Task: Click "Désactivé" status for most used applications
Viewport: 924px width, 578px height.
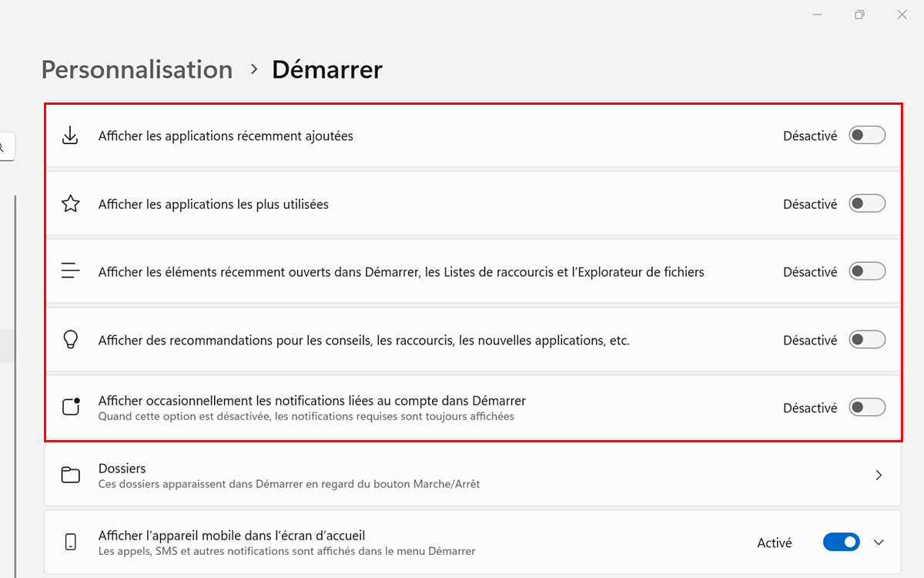Action: click(810, 204)
